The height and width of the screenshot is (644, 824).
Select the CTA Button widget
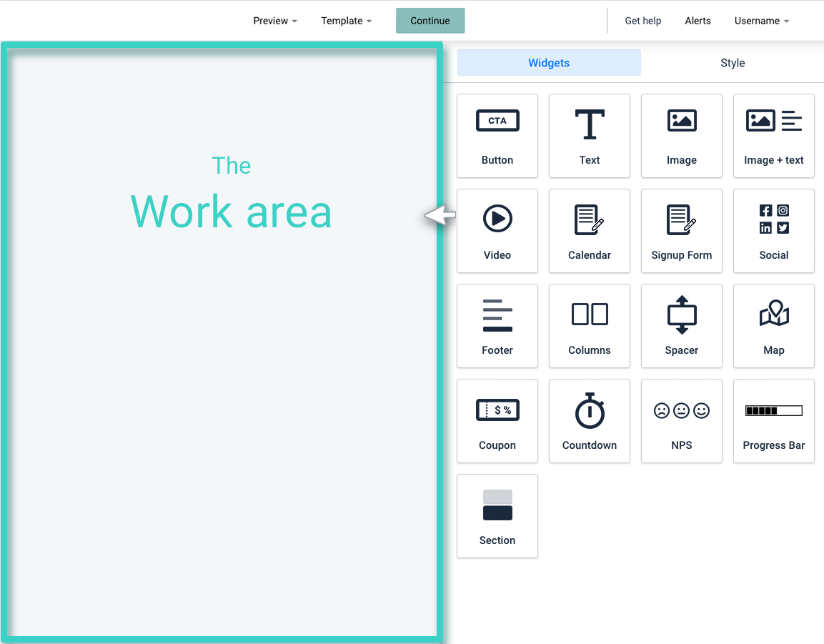[497, 136]
